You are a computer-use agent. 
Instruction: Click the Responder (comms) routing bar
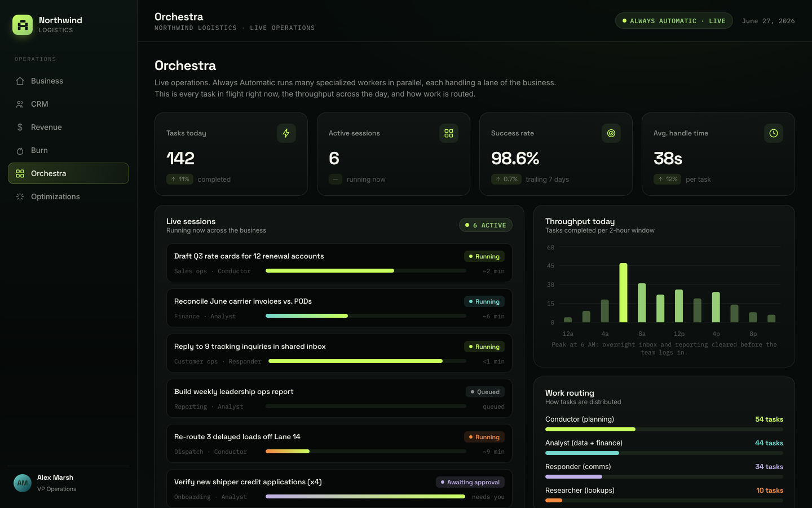(664, 476)
